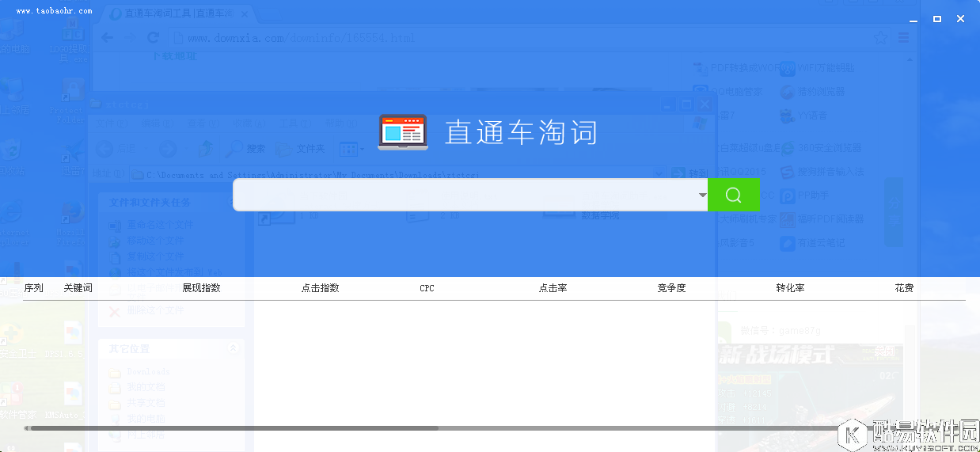Sort by the 序列 column header
The image size is (980, 452).
33,288
